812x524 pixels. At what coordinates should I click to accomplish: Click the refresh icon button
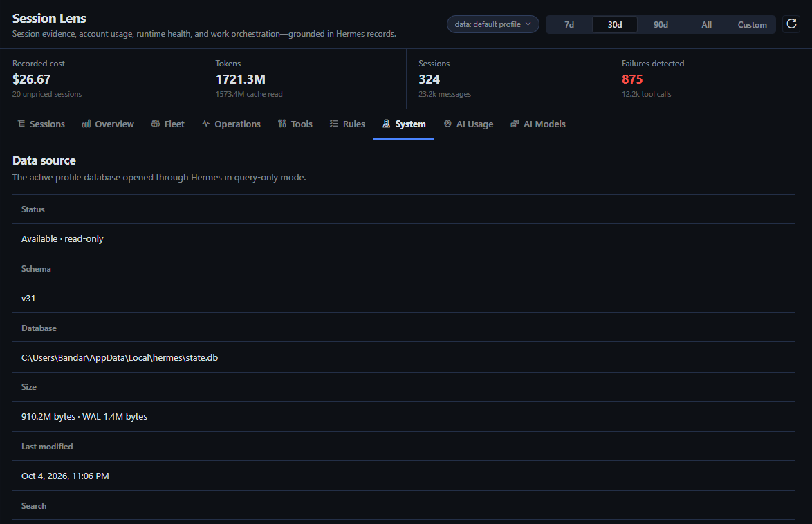(791, 24)
